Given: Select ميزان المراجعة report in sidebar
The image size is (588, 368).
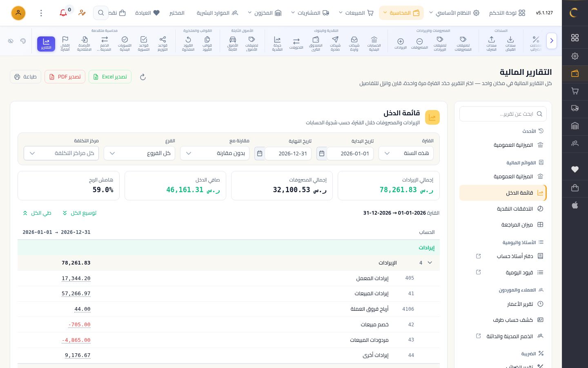Looking at the screenshot, I should tap(503, 225).
